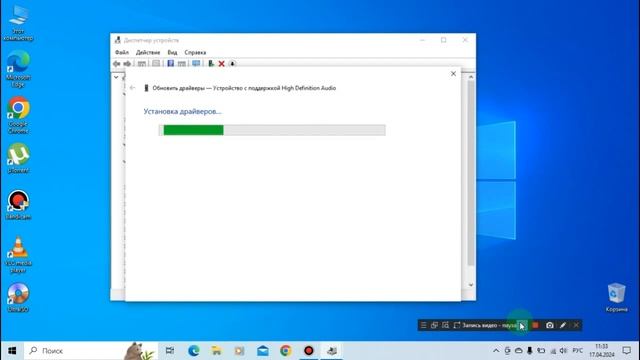
Task: Click the magnifier area-select icon in recording toolbar
Action: (445, 325)
